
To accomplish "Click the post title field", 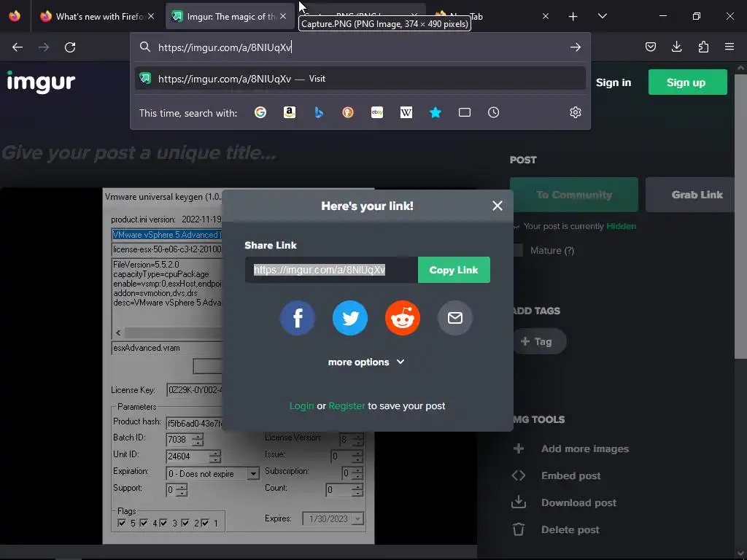I will pyautogui.click(x=139, y=153).
